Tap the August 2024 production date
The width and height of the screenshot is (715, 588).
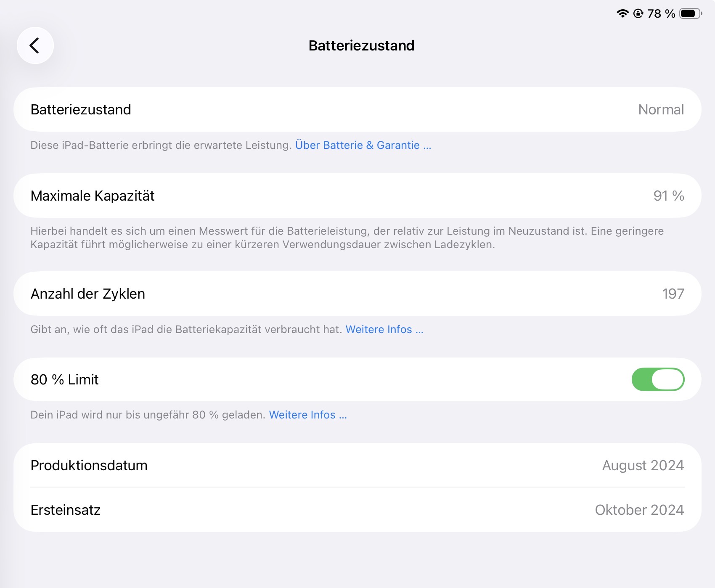[643, 465]
